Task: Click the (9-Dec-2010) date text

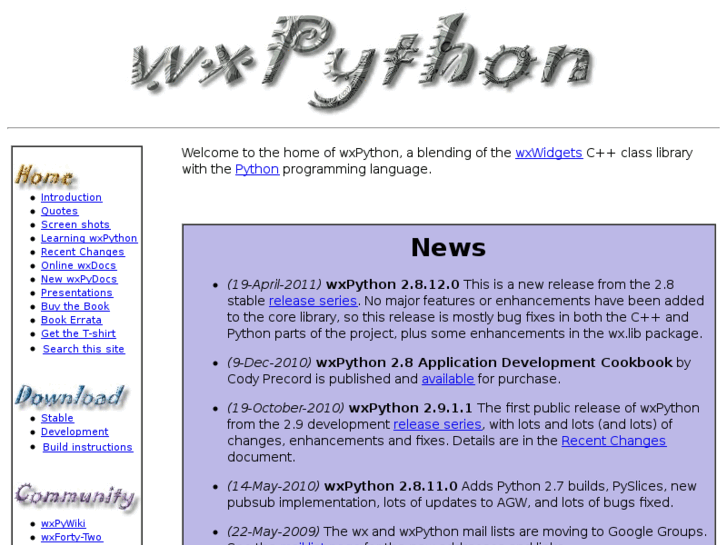Action: pos(269,362)
